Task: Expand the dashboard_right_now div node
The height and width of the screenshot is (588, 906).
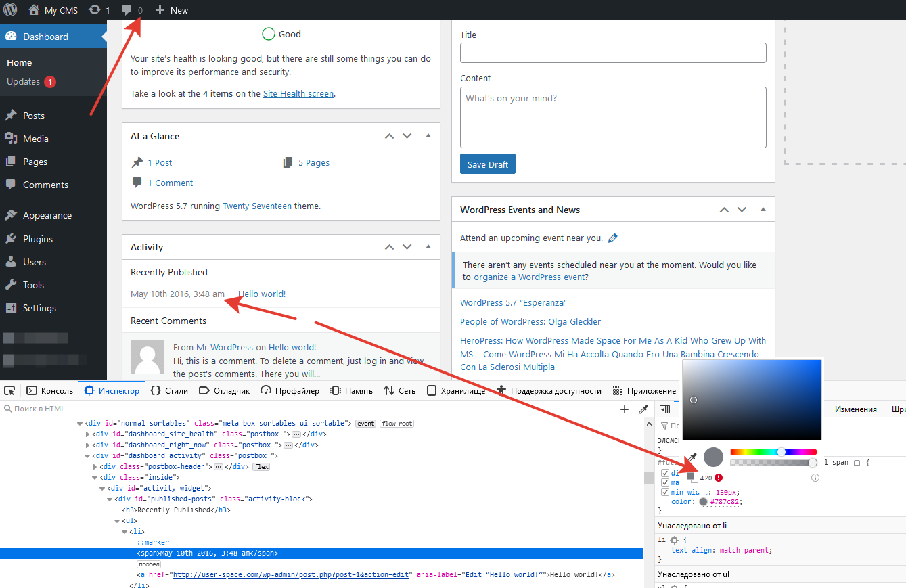Action: coord(88,445)
